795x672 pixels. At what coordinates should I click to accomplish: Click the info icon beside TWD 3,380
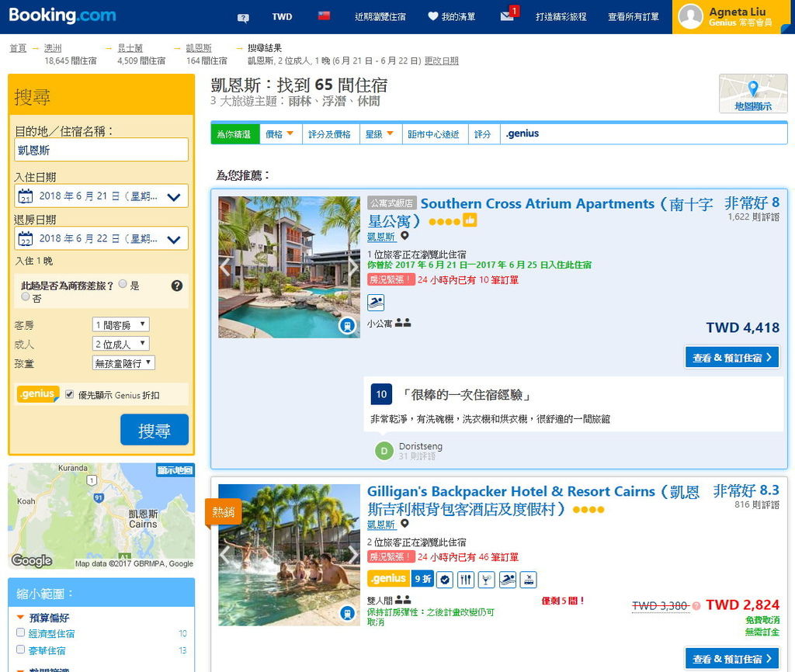click(x=696, y=605)
